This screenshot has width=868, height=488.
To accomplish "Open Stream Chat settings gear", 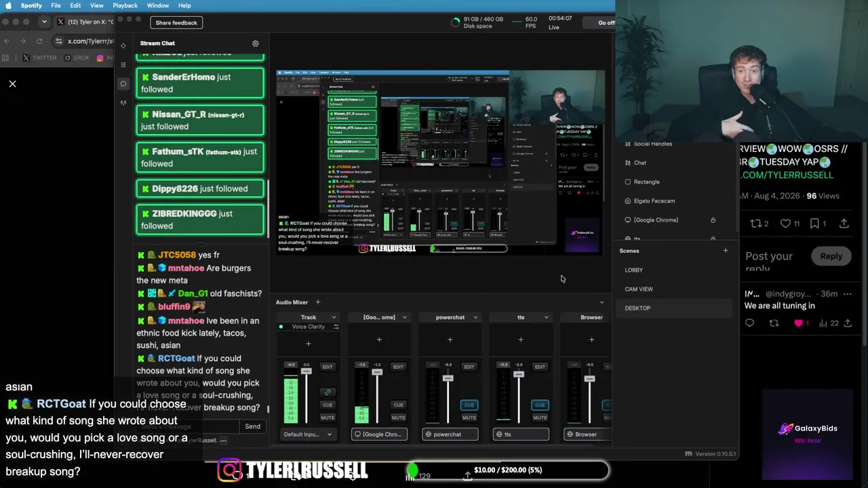I will (x=256, y=43).
